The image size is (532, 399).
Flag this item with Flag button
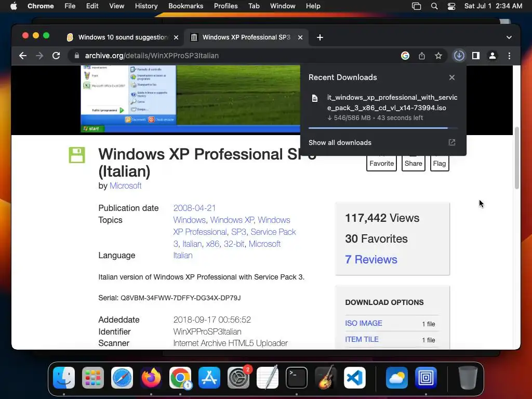click(440, 163)
